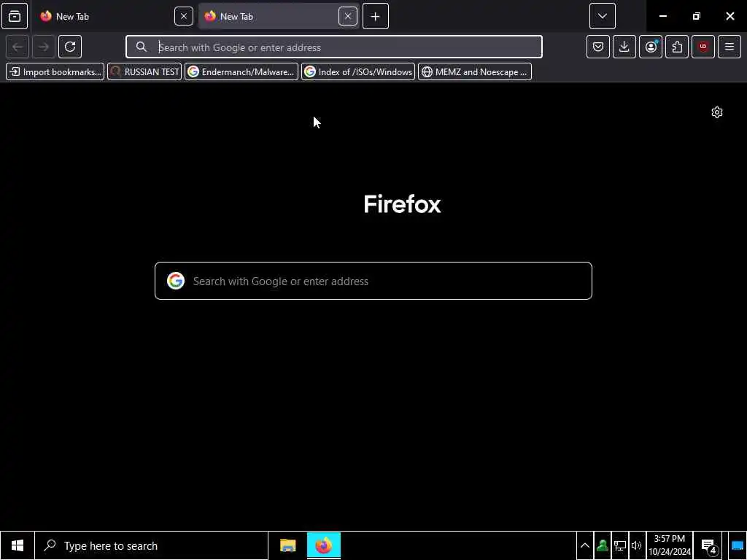
Task: Restore down the Firefox window
Action: (x=697, y=16)
